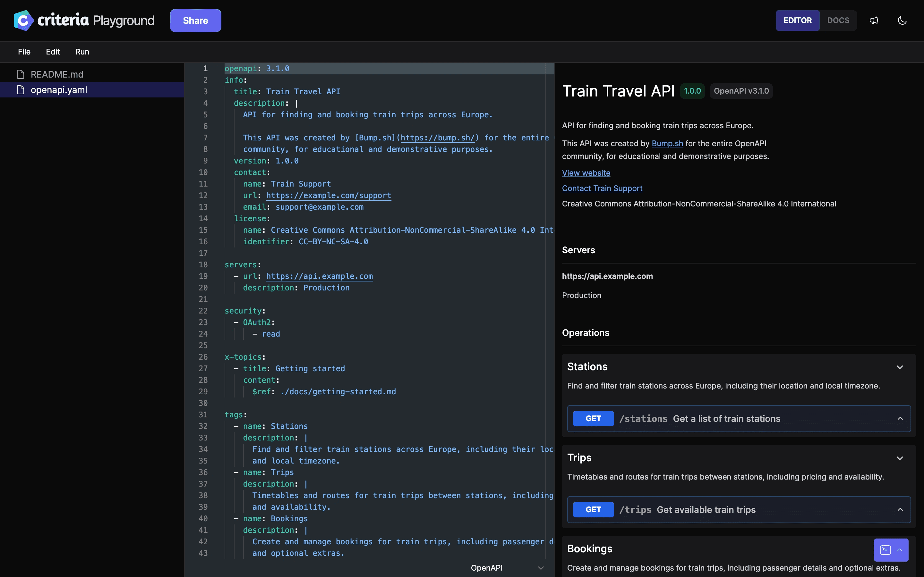Switch to DOCS view

click(x=838, y=20)
